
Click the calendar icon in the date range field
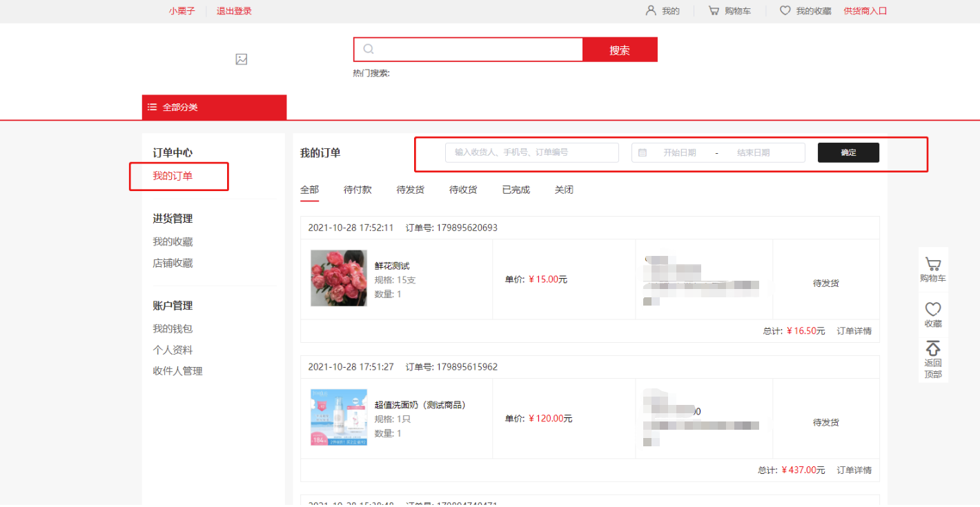(x=643, y=152)
